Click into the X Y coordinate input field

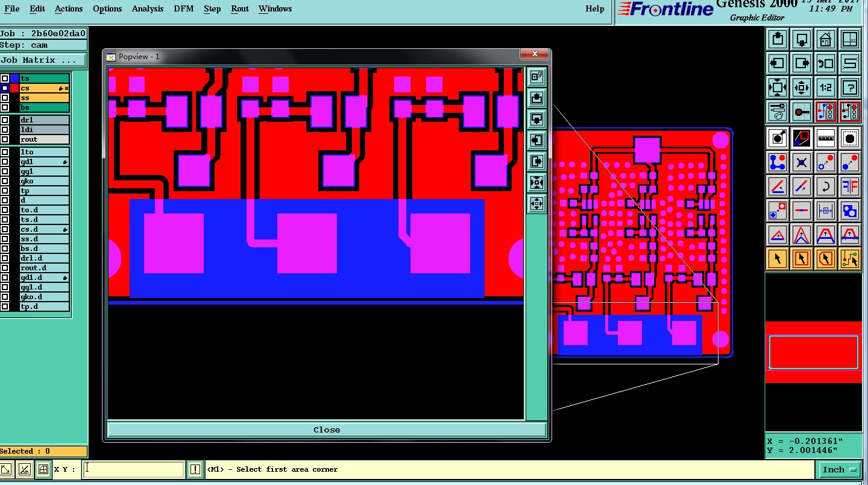point(133,469)
